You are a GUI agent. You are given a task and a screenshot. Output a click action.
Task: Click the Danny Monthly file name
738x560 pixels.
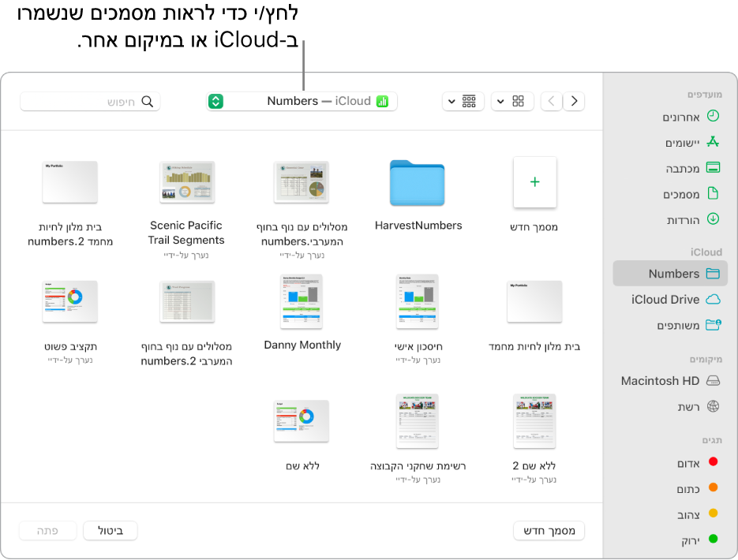[302, 345]
